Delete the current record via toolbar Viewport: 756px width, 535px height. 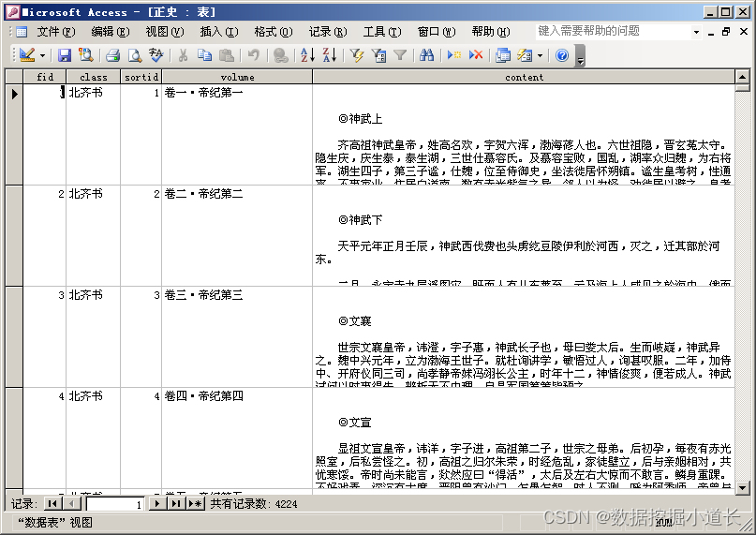point(475,55)
